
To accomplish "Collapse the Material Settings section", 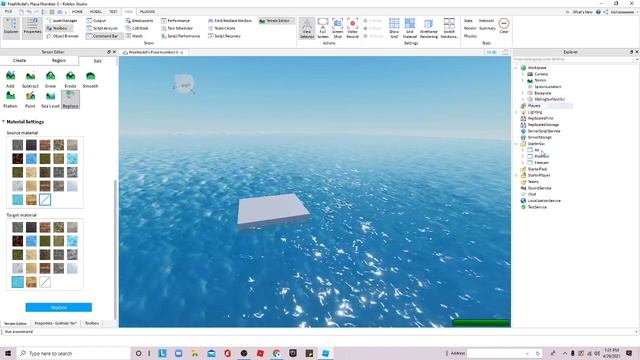I will click(3, 122).
